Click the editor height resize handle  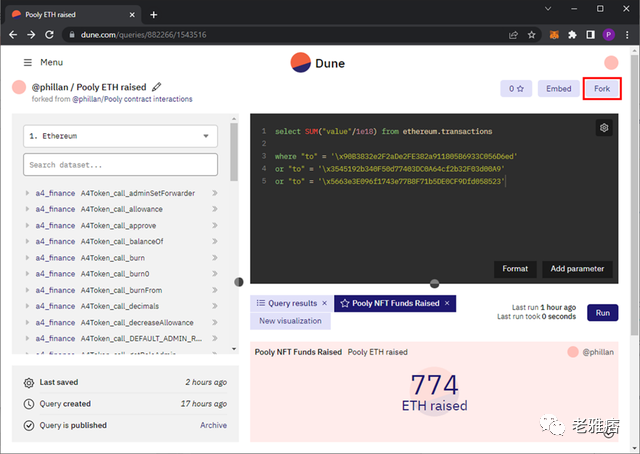(434, 283)
